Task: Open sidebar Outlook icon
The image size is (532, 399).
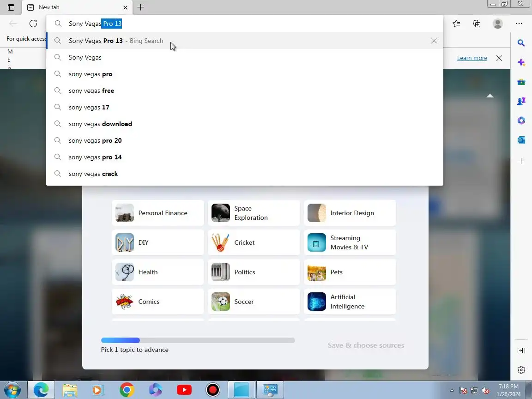Action: point(521,140)
